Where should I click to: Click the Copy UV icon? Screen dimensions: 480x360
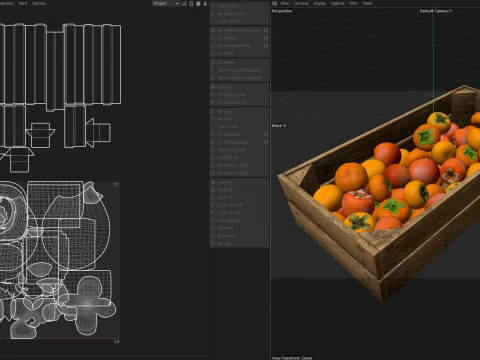[213, 182]
